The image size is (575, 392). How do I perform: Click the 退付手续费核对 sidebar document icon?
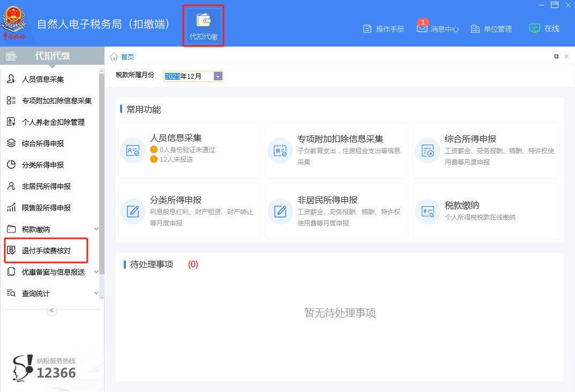(x=11, y=250)
